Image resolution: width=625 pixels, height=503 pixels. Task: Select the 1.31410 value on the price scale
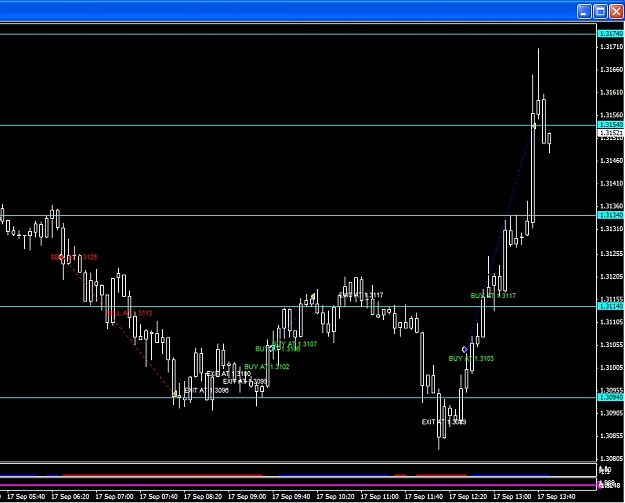[611, 184]
